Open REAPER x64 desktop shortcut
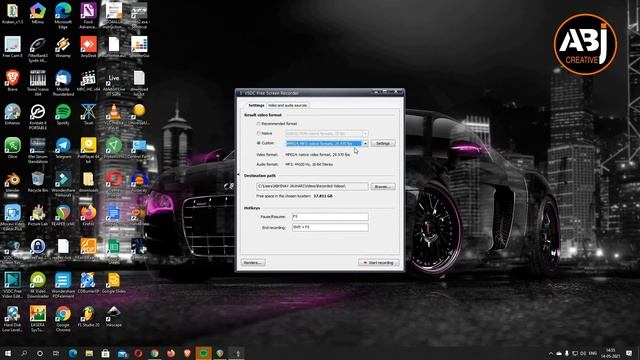The height and width of the screenshot is (360, 640). tap(63, 215)
